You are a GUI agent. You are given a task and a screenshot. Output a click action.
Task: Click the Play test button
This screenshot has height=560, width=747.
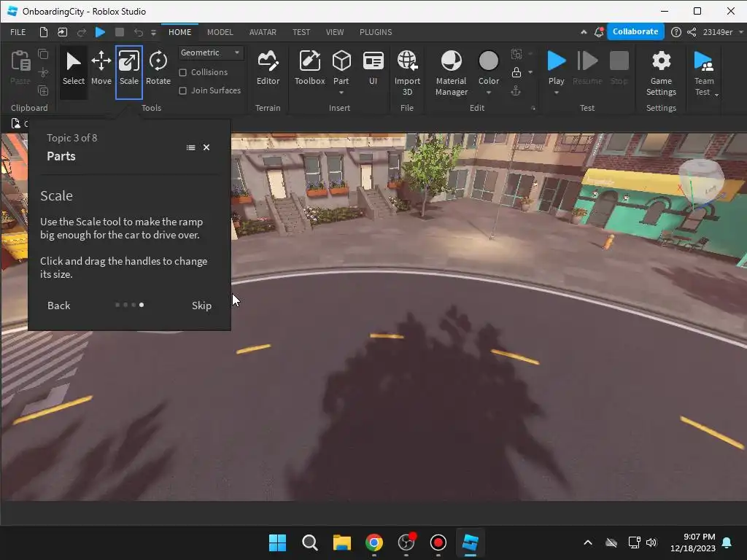(556, 66)
